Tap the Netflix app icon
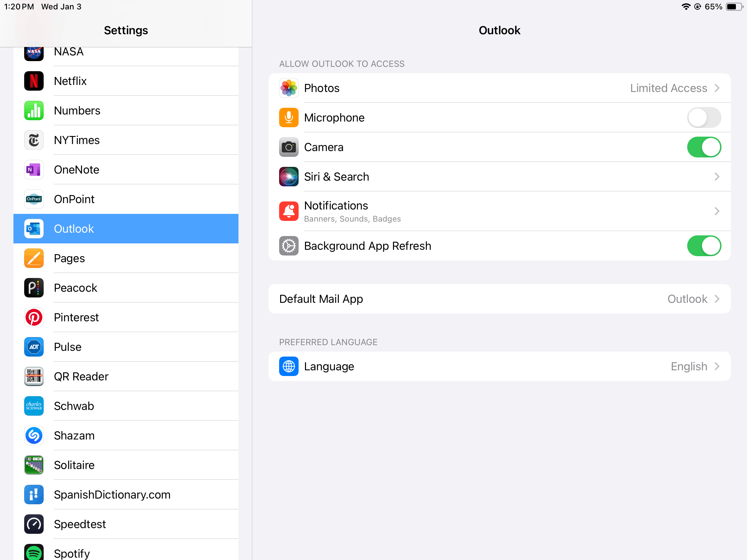This screenshot has width=747, height=560. (34, 81)
